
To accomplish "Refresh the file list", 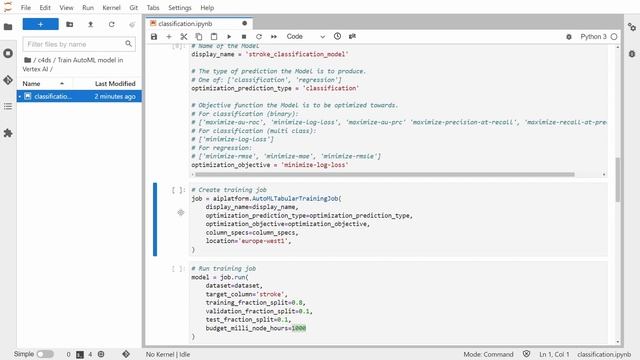I will point(111,24).
